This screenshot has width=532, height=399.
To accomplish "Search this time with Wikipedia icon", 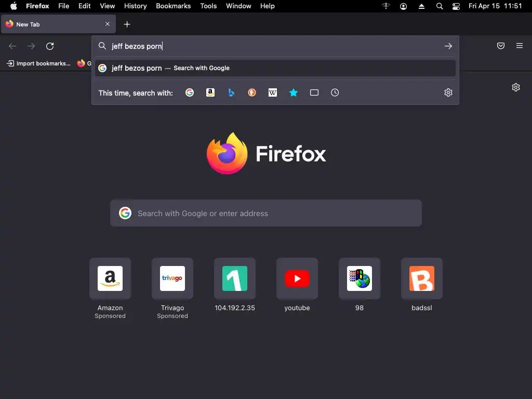I will (273, 92).
